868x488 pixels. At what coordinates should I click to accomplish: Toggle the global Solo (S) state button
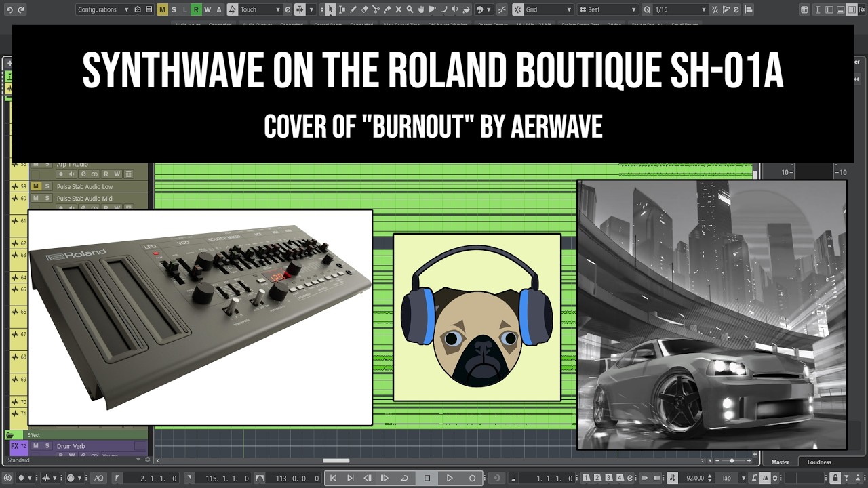(x=174, y=9)
